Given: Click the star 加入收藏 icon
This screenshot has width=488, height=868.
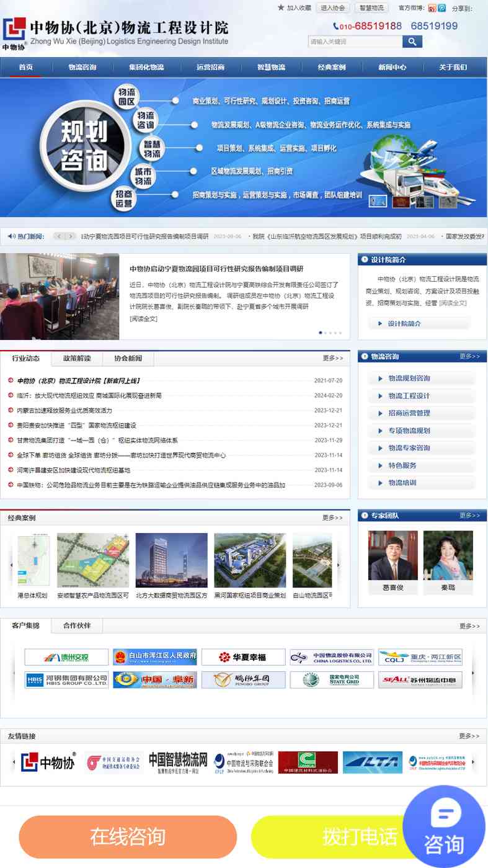Looking at the screenshot, I should [281, 8].
